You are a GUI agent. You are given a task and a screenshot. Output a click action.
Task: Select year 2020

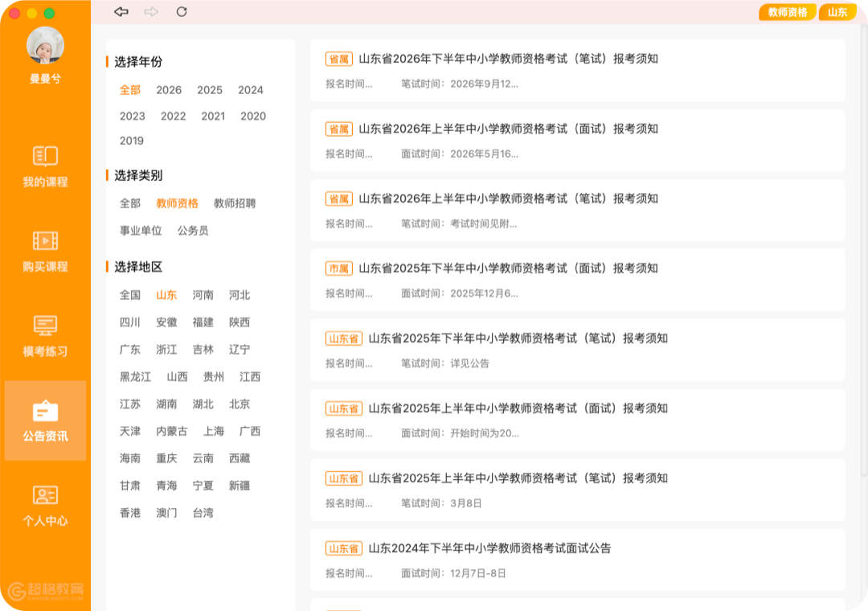tap(253, 116)
